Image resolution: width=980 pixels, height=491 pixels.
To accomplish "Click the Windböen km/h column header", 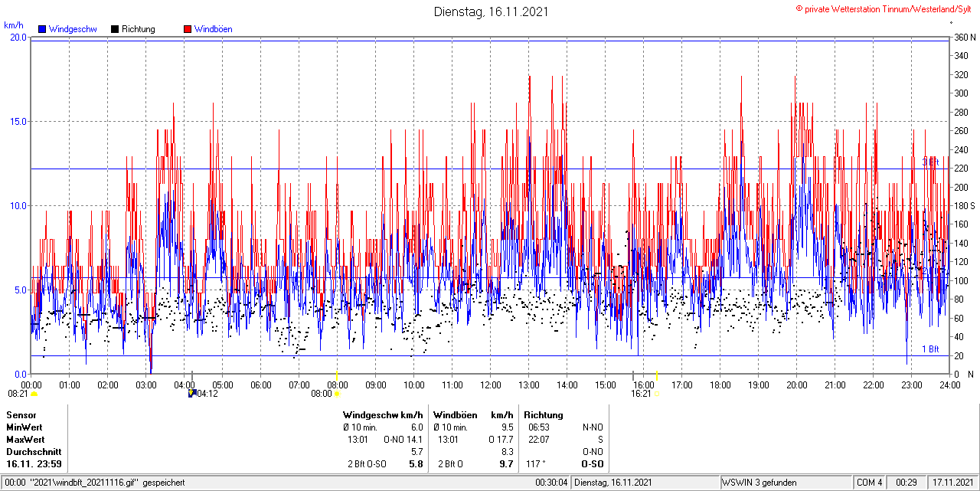I will (x=473, y=415).
